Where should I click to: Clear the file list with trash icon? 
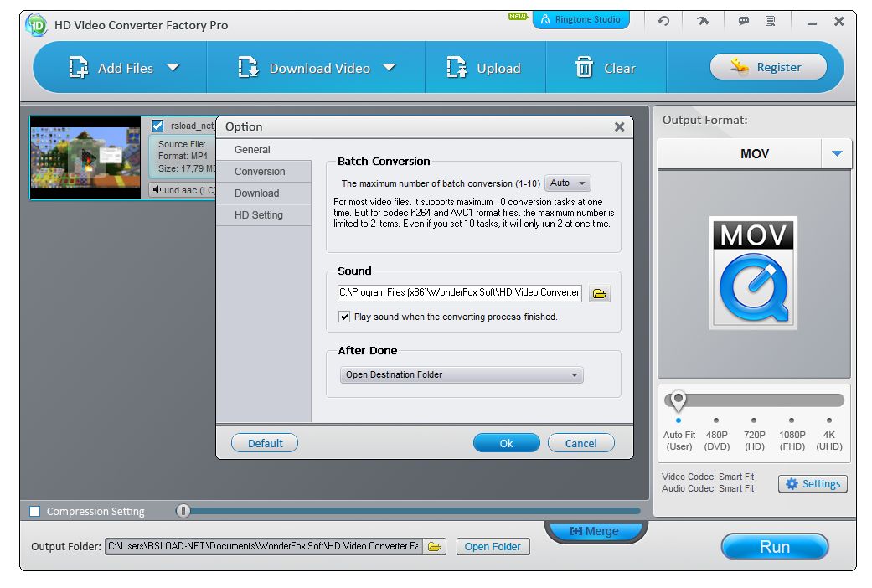pyautogui.click(x=584, y=67)
